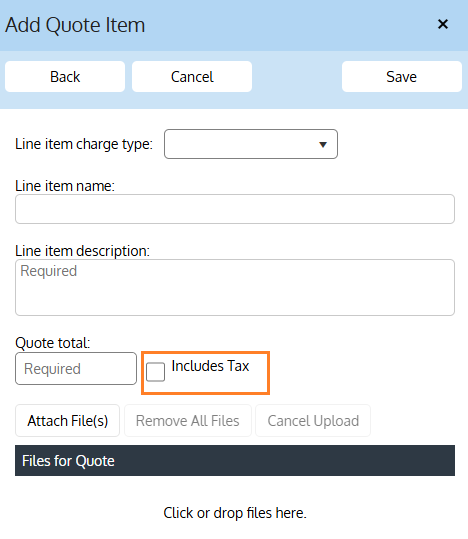Go back with the Back button

(65, 77)
